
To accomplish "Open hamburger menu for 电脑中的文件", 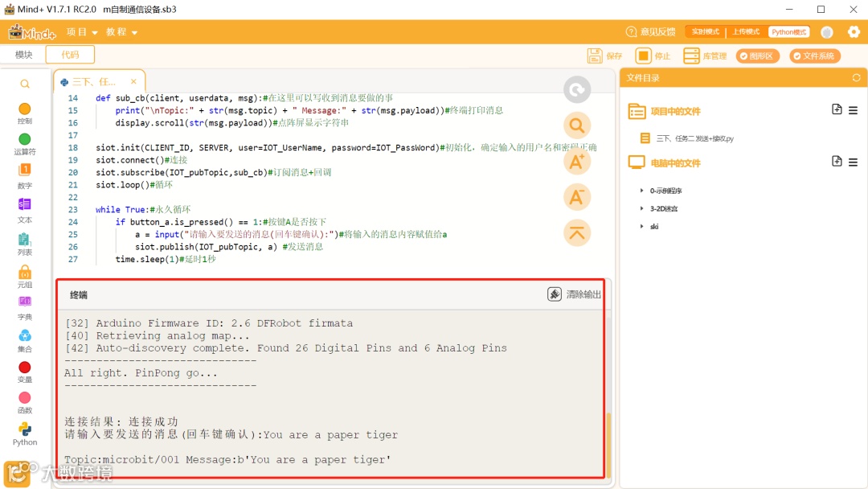I will click(x=853, y=162).
